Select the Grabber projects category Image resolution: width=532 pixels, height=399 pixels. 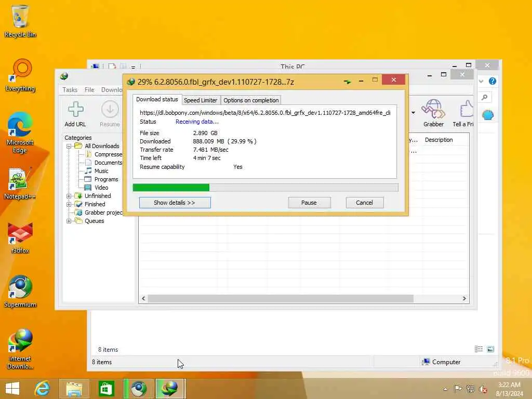99,212
